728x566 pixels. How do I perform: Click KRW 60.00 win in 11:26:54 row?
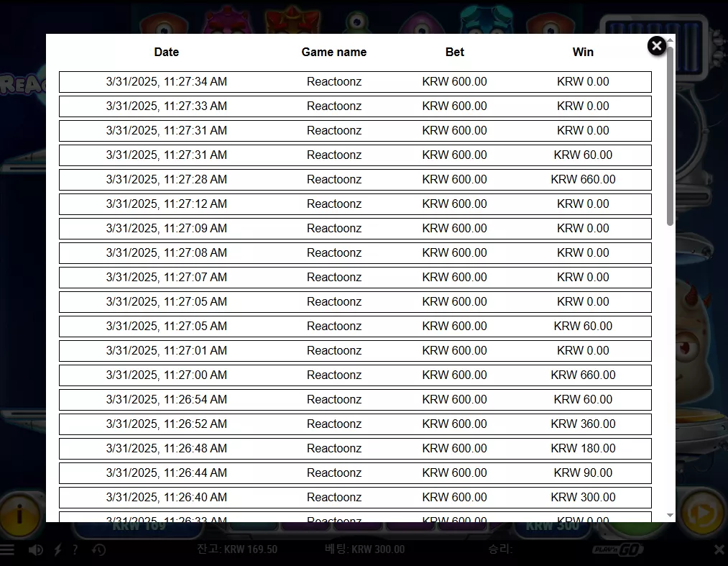583,400
